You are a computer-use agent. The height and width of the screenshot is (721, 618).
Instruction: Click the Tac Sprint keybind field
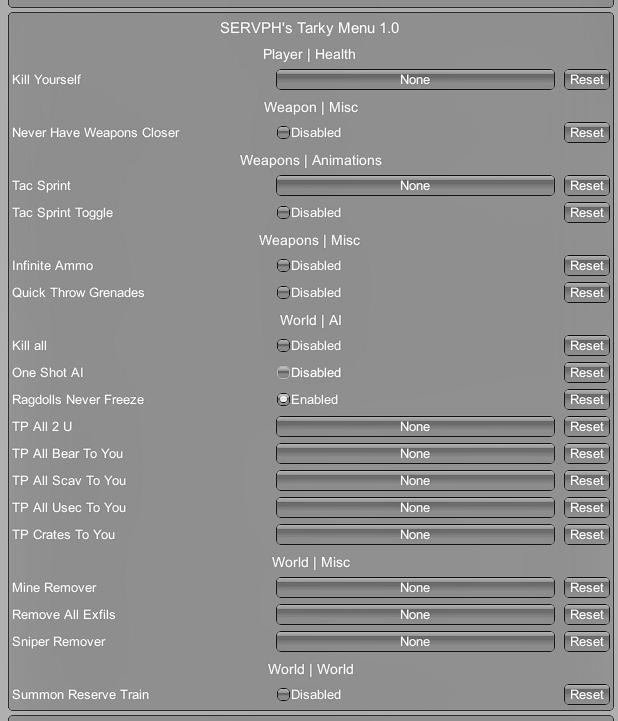click(415, 186)
